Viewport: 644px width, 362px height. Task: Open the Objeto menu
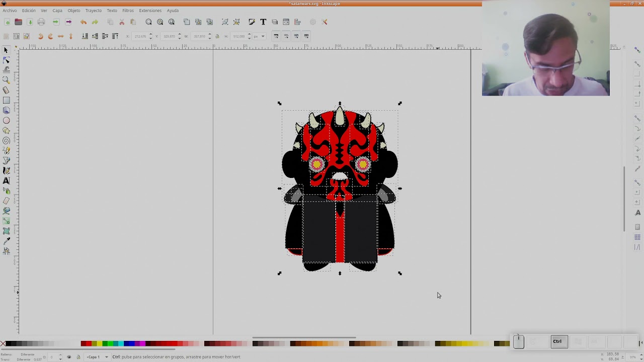pyautogui.click(x=74, y=11)
